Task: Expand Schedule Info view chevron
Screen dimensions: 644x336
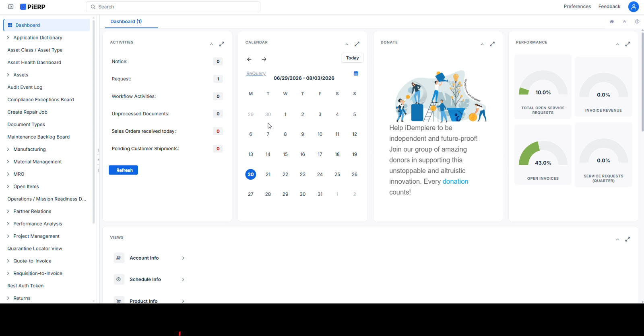Action: [x=183, y=279]
